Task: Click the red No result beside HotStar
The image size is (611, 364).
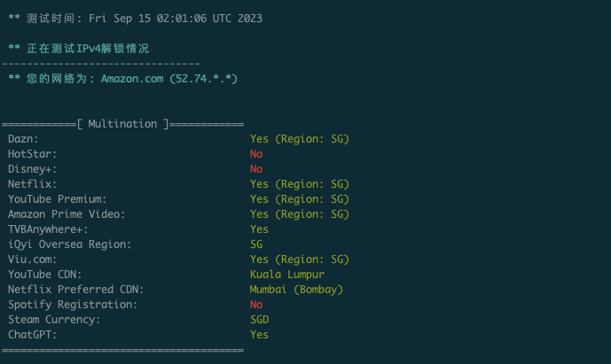Action: pyautogui.click(x=256, y=154)
